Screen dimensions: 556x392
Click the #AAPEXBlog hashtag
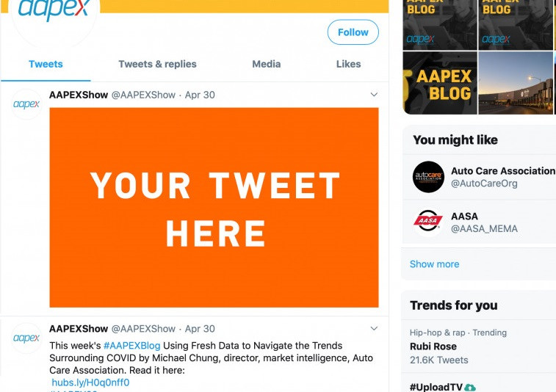click(131, 345)
